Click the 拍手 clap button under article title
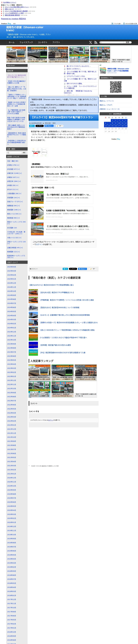Viewport: 138px width, 644px height. [x=60, y=126]
